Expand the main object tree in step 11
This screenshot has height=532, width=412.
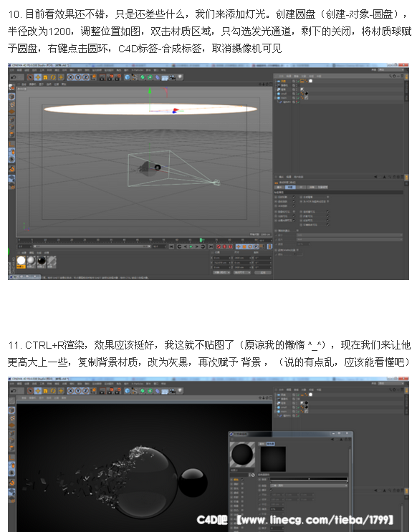pyautogui.click(x=275, y=411)
